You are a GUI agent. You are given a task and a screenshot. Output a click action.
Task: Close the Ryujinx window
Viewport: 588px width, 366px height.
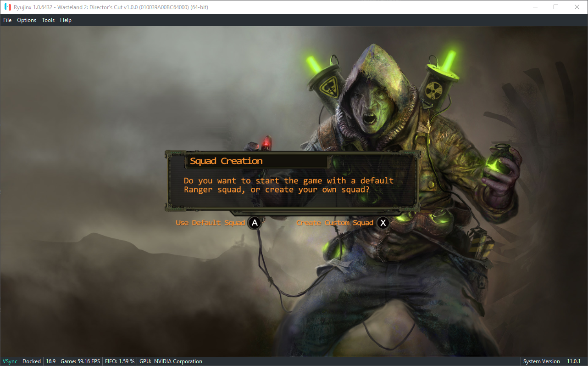pos(577,7)
